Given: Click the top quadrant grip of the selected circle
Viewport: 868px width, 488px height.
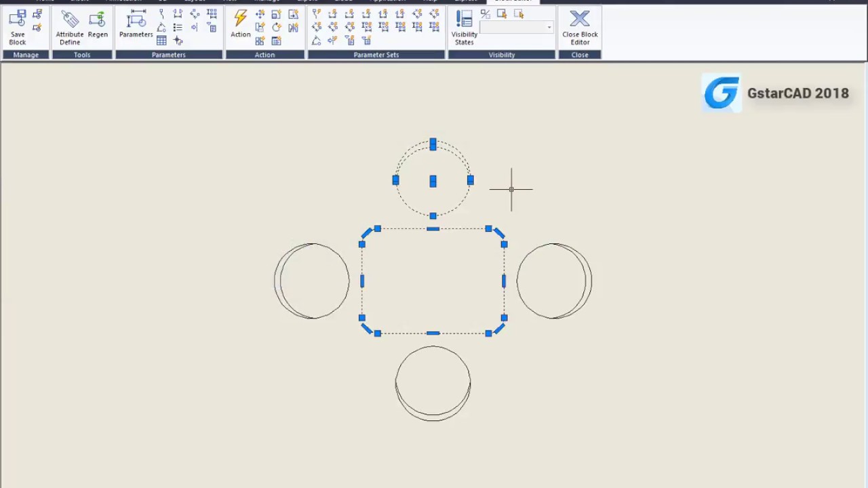Looking at the screenshot, I should tap(433, 144).
